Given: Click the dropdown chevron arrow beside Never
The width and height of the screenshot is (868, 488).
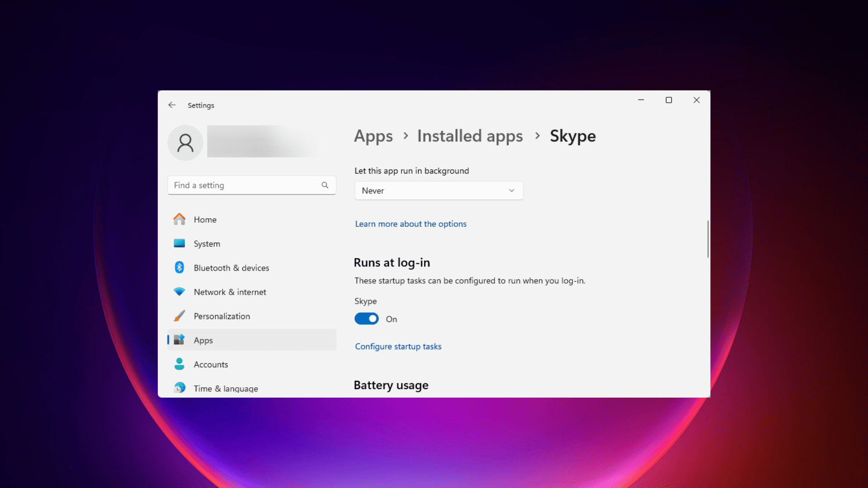Looking at the screenshot, I should tap(512, 191).
